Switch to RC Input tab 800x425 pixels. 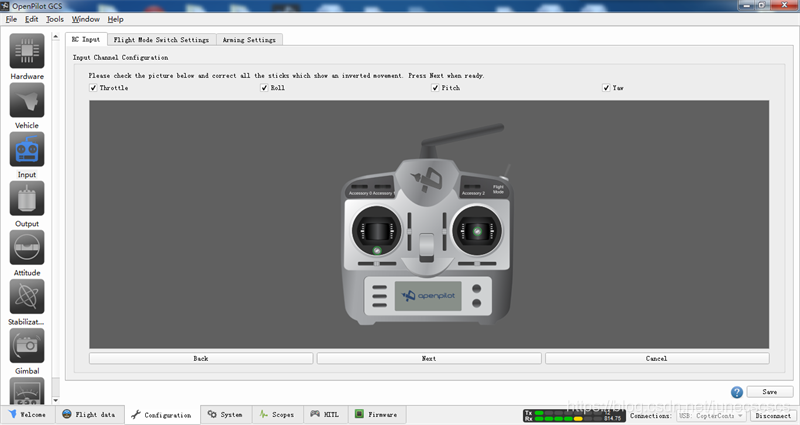pos(86,39)
